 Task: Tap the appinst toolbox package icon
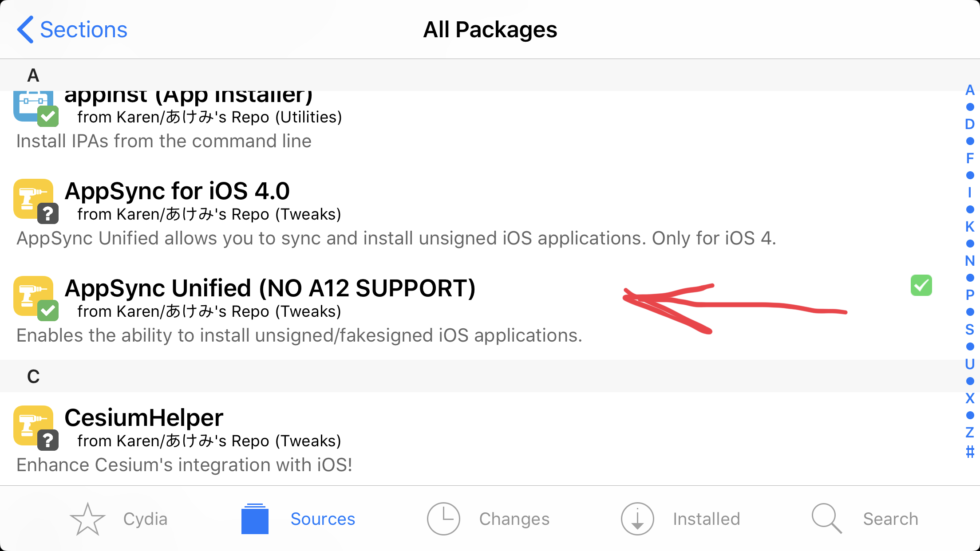pyautogui.click(x=33, y=106)
